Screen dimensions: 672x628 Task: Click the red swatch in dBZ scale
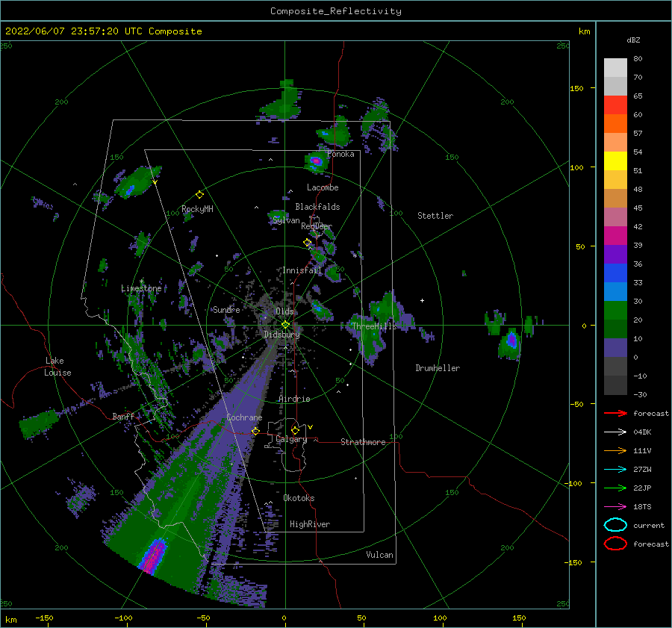tap(615, 105)
